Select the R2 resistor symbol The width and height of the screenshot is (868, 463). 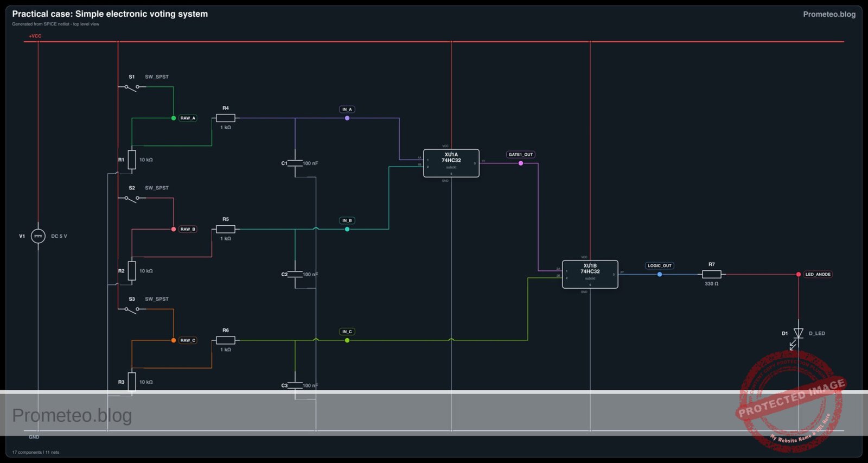tap(132, 271)
